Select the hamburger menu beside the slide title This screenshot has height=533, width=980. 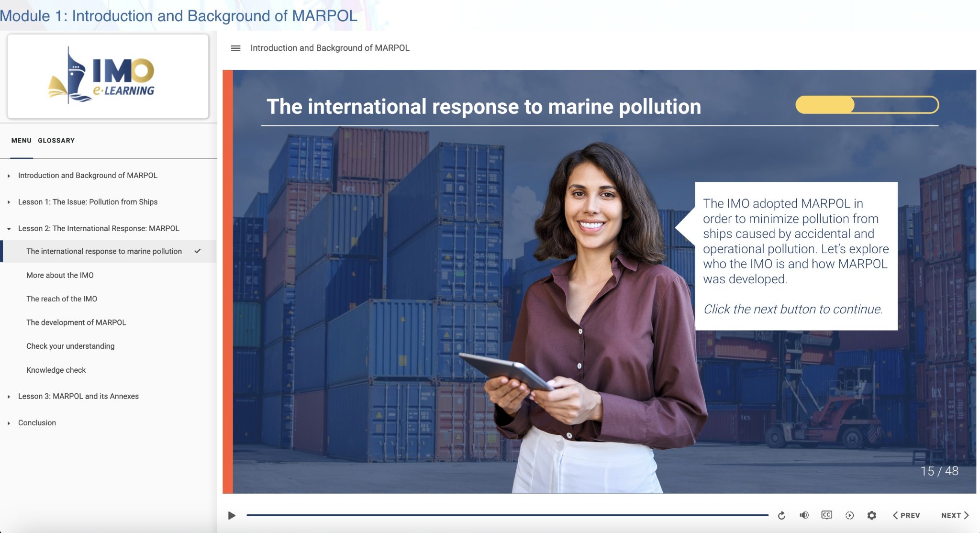coord(235,48)
